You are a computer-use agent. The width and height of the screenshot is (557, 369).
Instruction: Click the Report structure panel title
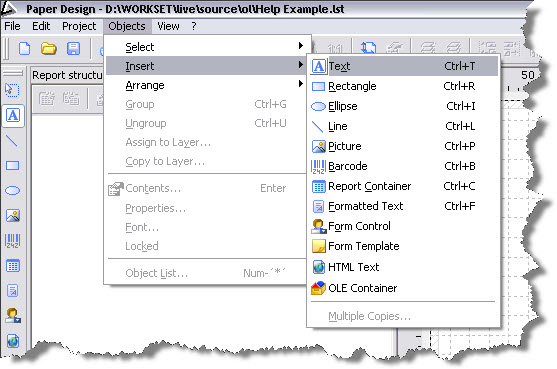pos(67,75)
